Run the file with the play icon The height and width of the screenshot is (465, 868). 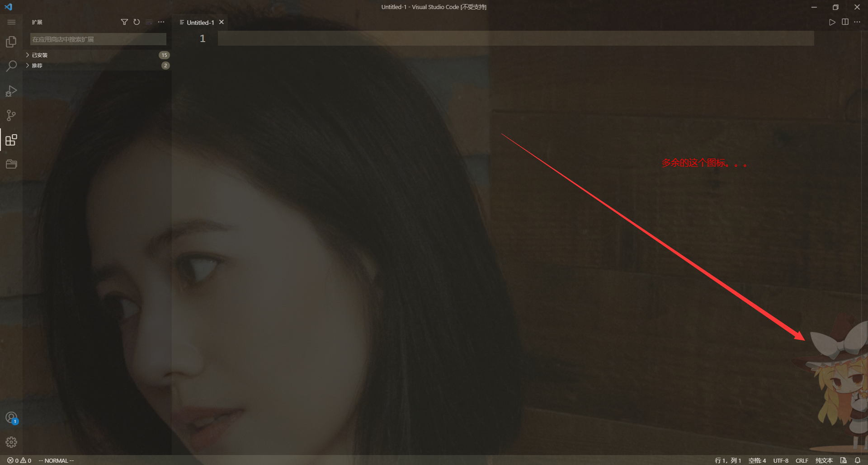(832, 22)
